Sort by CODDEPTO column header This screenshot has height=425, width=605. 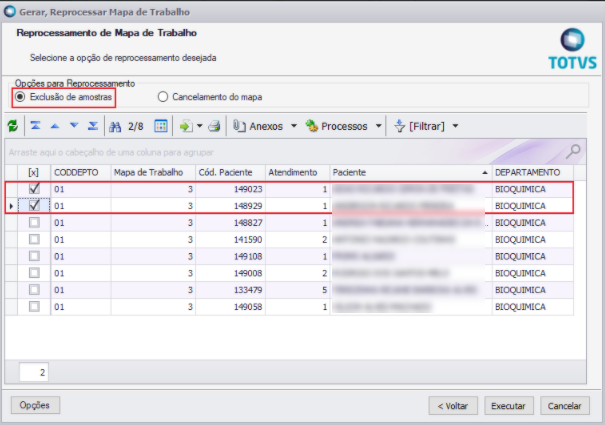tap(81, 173)
